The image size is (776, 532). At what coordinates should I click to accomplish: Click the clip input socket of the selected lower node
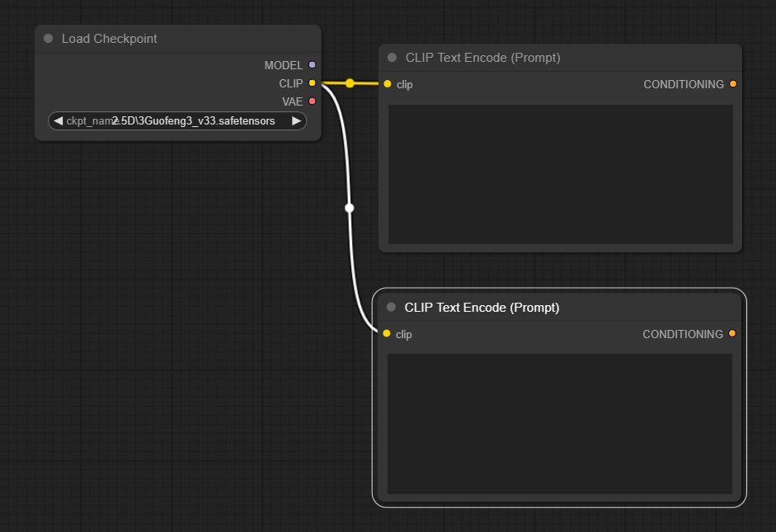coord(387,333)
